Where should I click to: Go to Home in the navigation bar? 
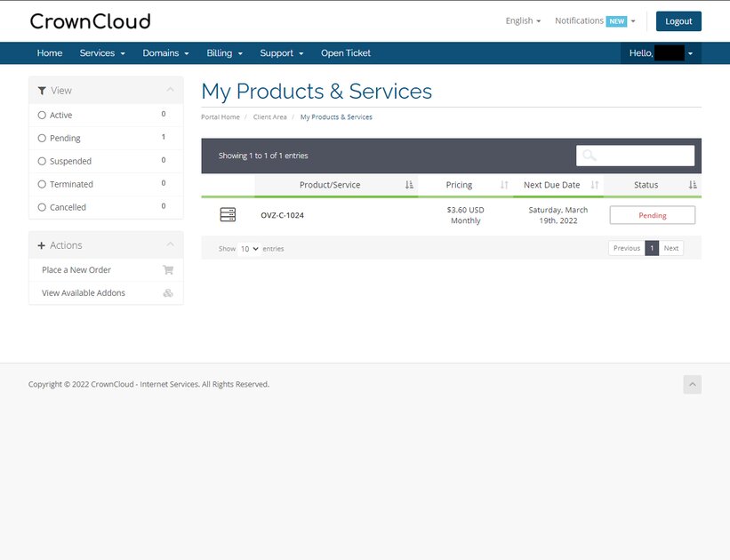click(50, 53)
